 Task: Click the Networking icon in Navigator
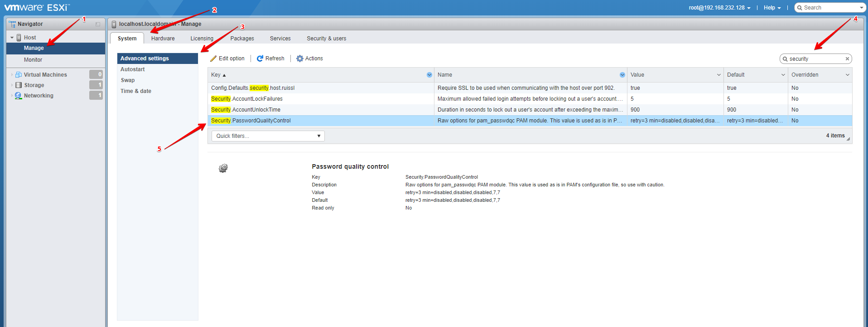click(19, 96)
